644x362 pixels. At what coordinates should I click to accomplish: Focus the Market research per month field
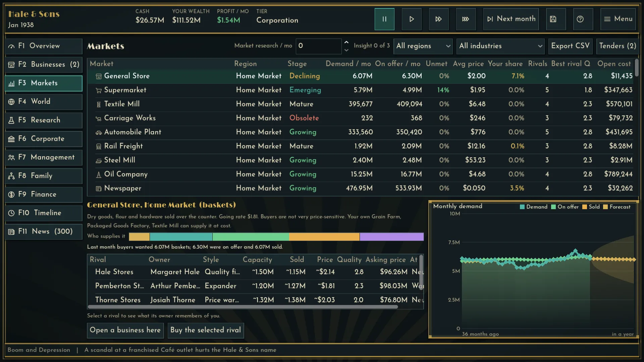[x=319, y=46]
